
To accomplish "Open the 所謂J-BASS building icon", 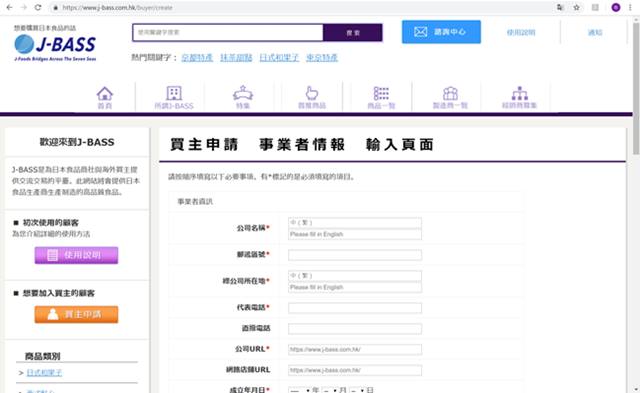I will click(174, 93).
